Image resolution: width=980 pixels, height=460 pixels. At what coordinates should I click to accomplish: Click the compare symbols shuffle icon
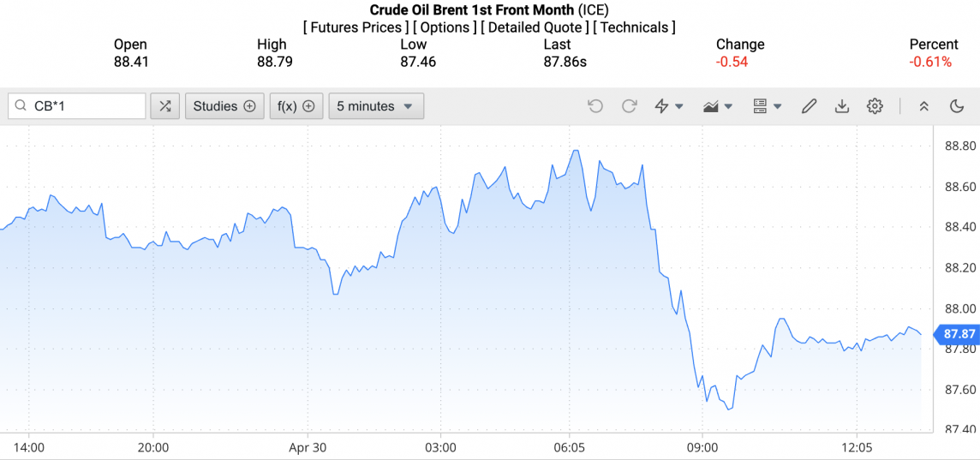click(x=165, y=106)
